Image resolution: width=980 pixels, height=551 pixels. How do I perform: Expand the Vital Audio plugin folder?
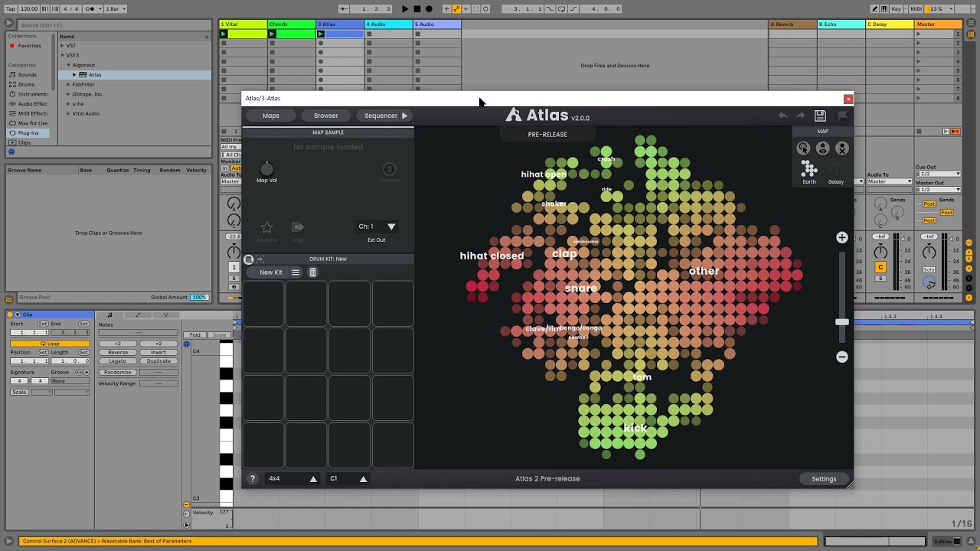tap(69, 113)
